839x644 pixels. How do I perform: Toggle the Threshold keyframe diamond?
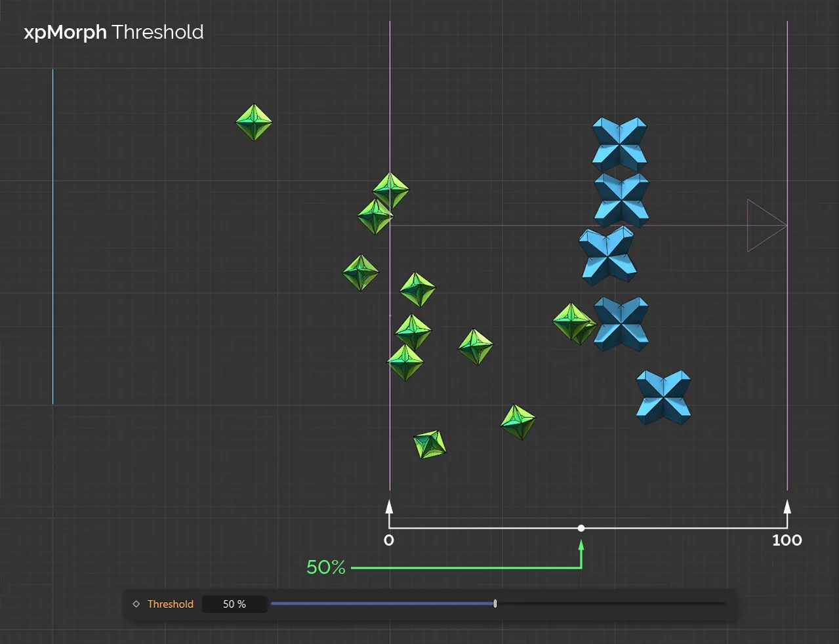pyautogui.click(x=136, y=604)
